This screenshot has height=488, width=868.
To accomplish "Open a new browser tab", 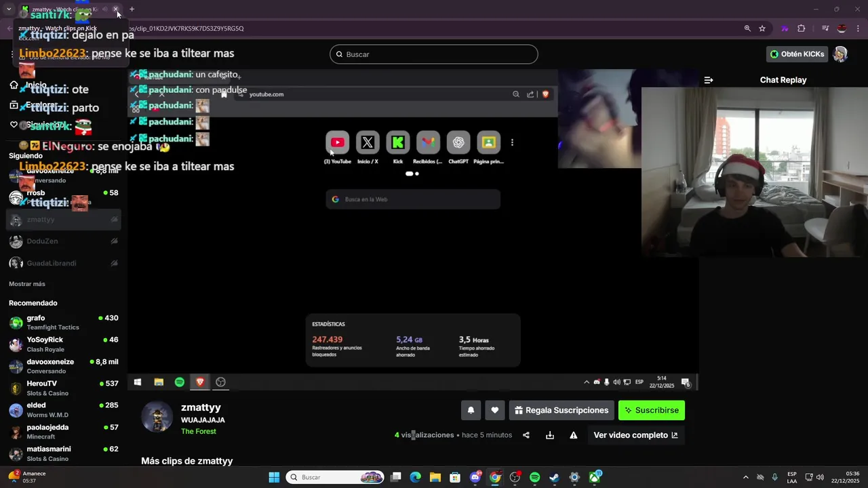I will click(x=132, y=9).
